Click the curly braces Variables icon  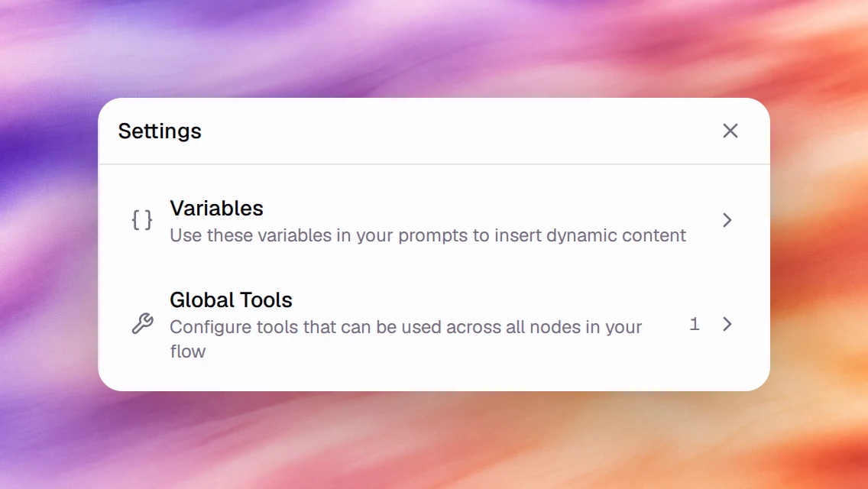142,220
